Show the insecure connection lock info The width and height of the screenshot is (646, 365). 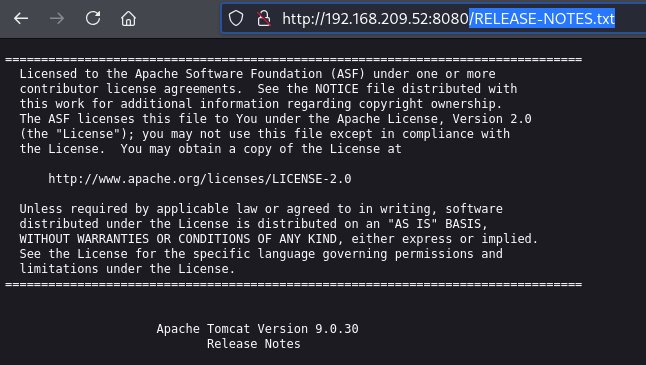264,18
